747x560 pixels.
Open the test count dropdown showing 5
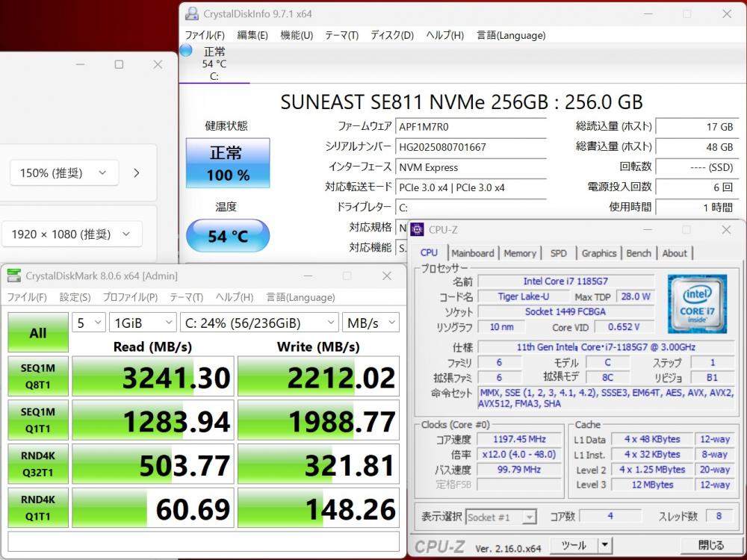coord(87,323)
